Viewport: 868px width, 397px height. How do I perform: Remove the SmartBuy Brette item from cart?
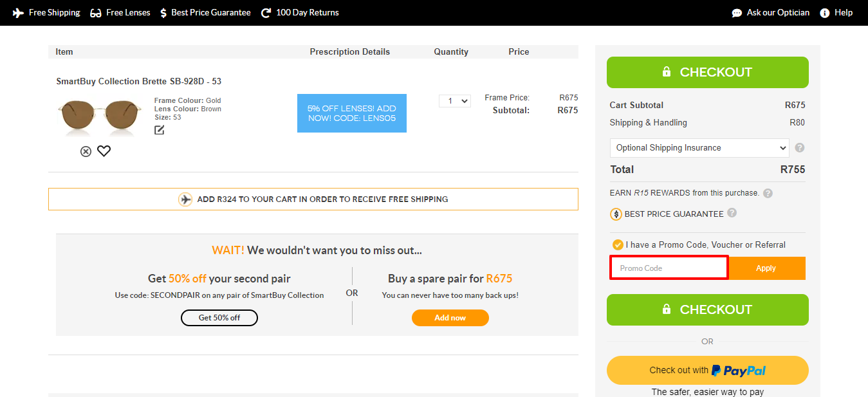click(x=86, y=151)
